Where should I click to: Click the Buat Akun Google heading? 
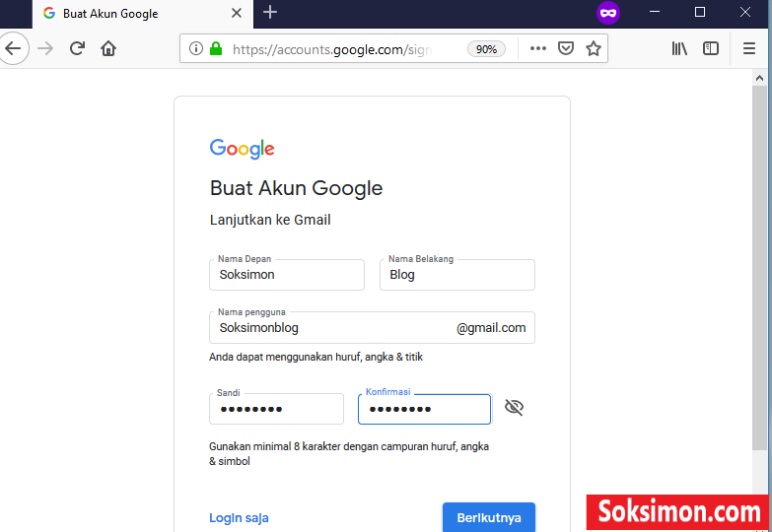pyautogui.click(x=297, y=188)
